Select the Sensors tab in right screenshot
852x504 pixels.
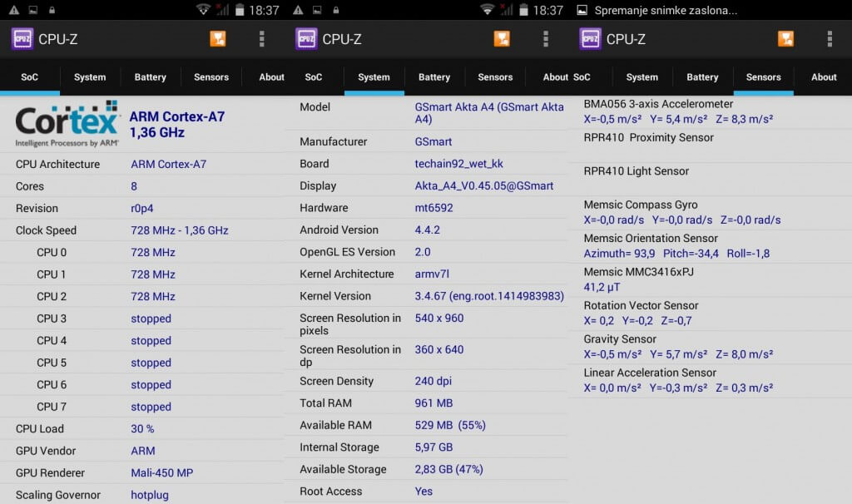[x=764, y=77]
